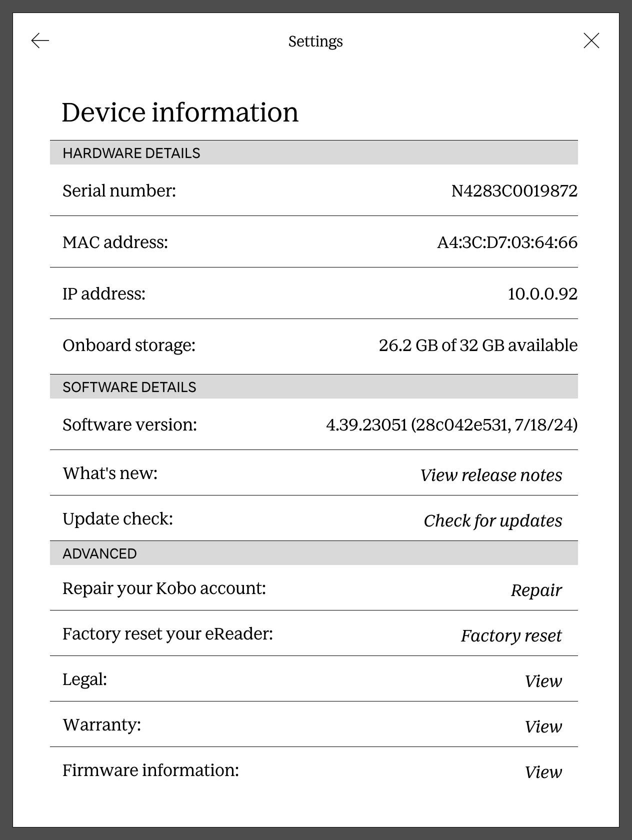Close Settings with the X icon
The image size is (632, 840).
591,40
